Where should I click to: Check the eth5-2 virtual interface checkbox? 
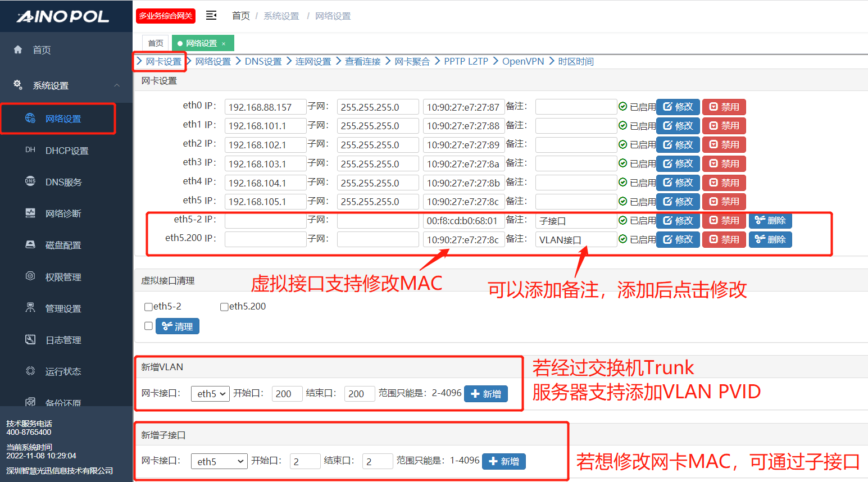(148, 307)
